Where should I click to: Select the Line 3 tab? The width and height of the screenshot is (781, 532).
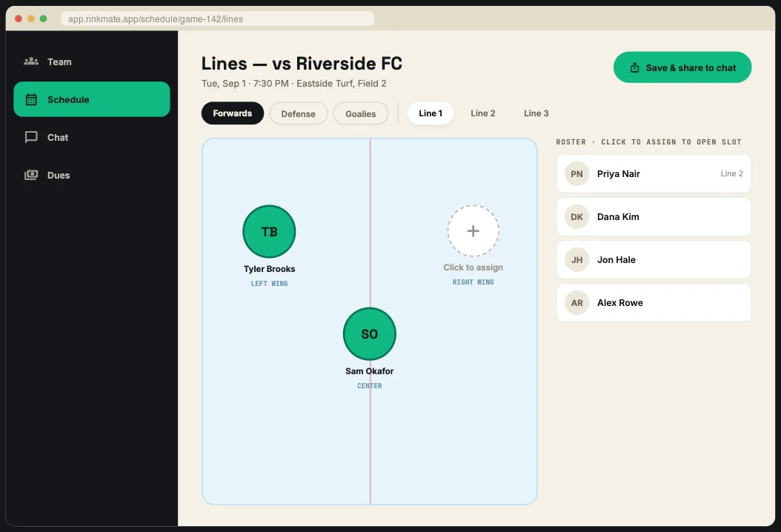(536, 113)
